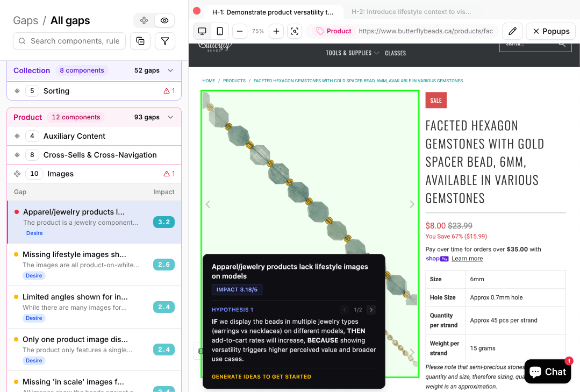Click the pencil edit icon
The image size is (580, 392).
tap(512, 31)
